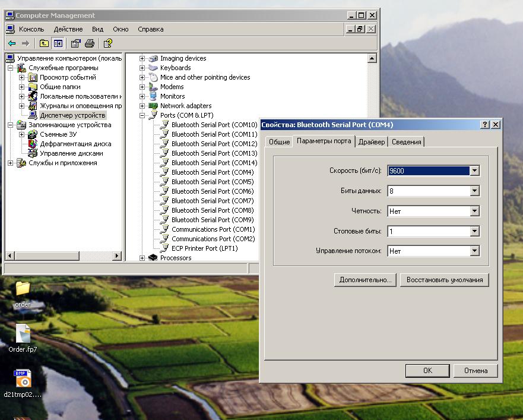Image resolution: width=523 pixels, height=420 pixels.
Task: Collapse the Запоминающие устройства node
Action: point(10,125)
